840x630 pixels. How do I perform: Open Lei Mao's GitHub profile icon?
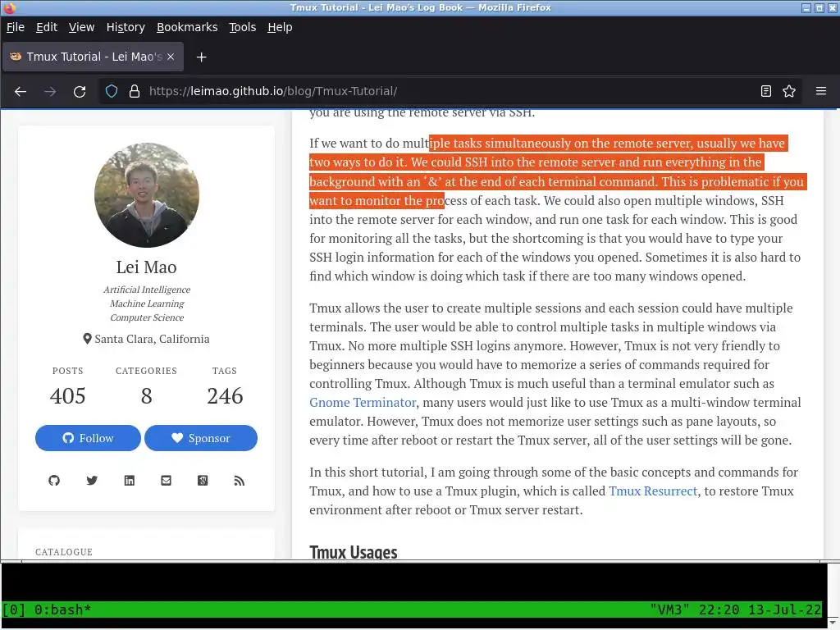pos(54,481)
